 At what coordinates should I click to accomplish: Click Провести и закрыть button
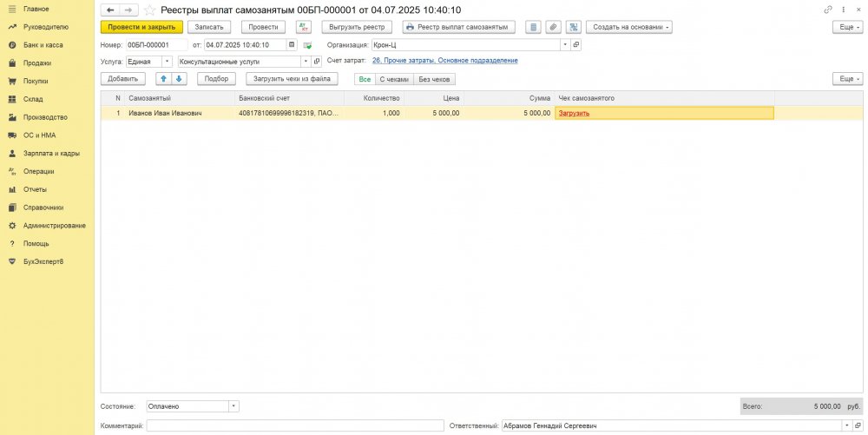[x=141, y=27]
